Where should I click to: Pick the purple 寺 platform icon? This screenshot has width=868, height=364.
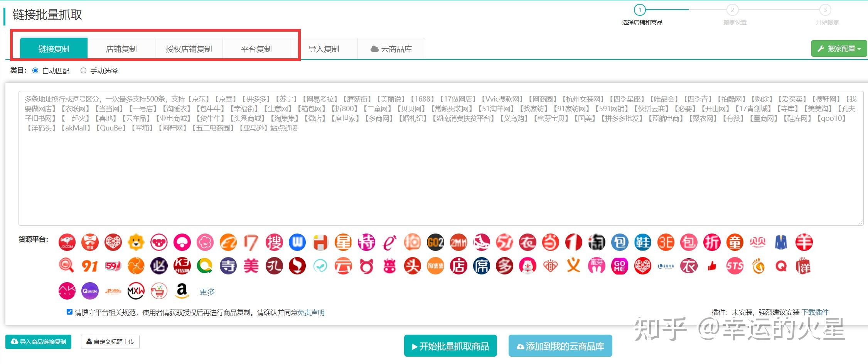[228, 266]
